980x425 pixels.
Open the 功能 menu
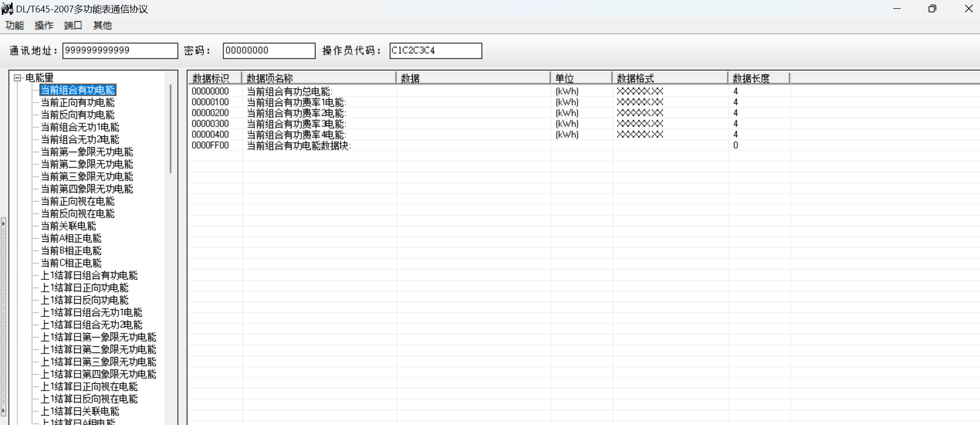click(14, 25)
